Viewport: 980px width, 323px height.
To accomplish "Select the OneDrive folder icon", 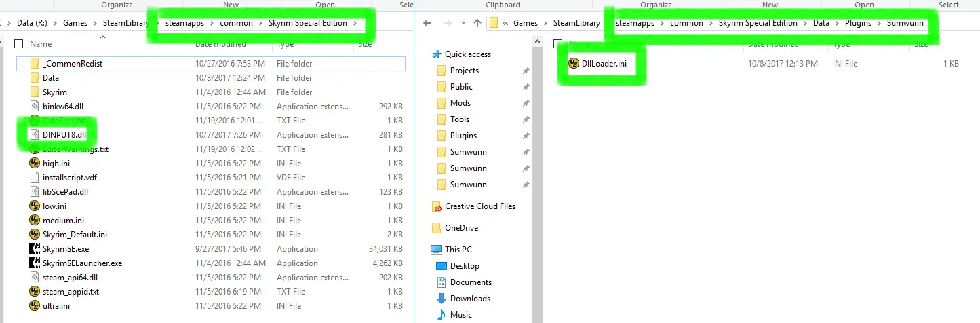I will [x=437, y=228].
